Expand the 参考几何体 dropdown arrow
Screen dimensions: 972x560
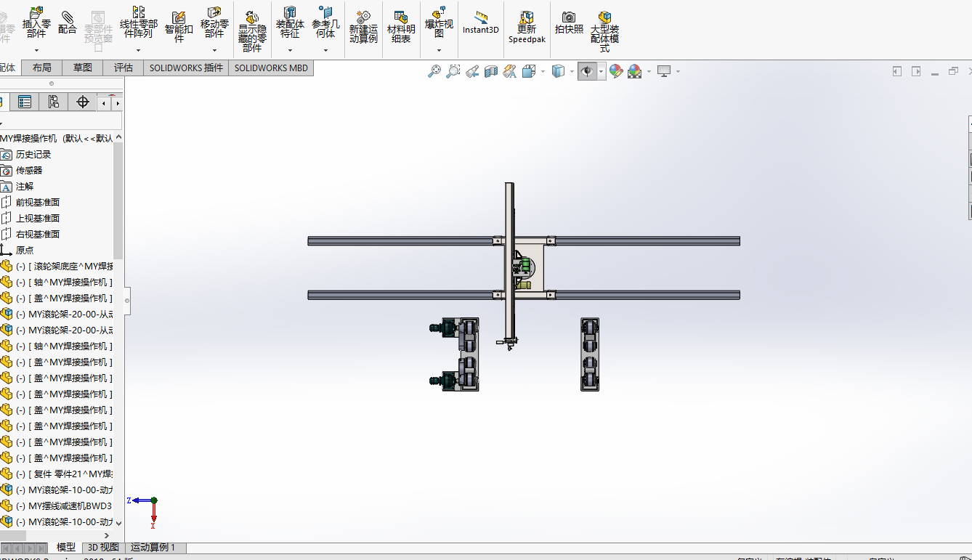point(325,51)
